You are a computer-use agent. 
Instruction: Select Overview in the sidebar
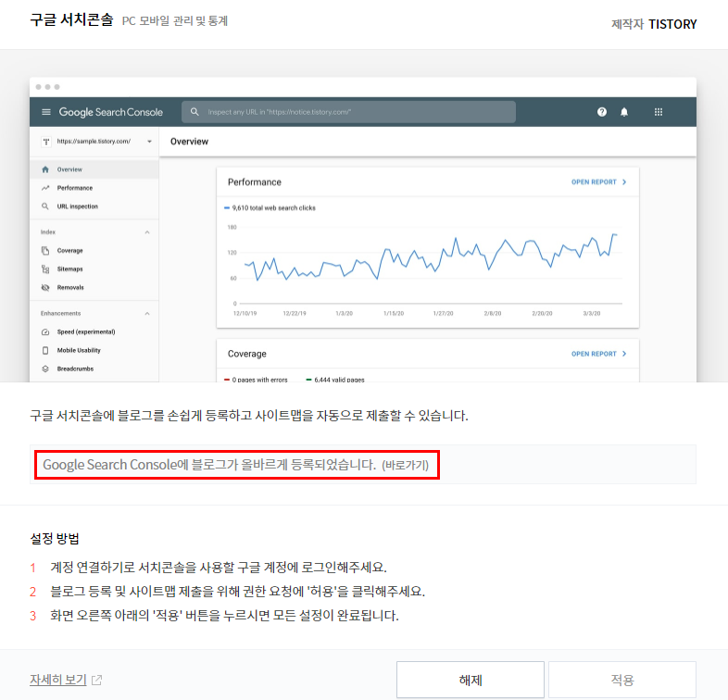pyautogui.click(x=94, y=169)
